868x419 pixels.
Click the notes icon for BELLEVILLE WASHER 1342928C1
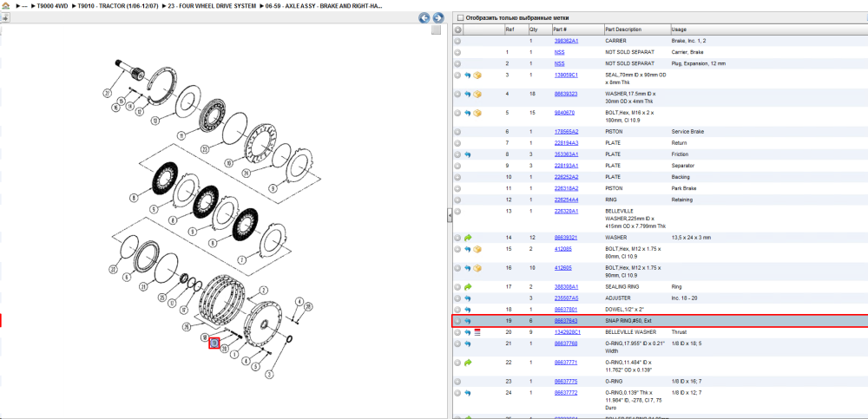pyautogui.click(x=477, y=332)
